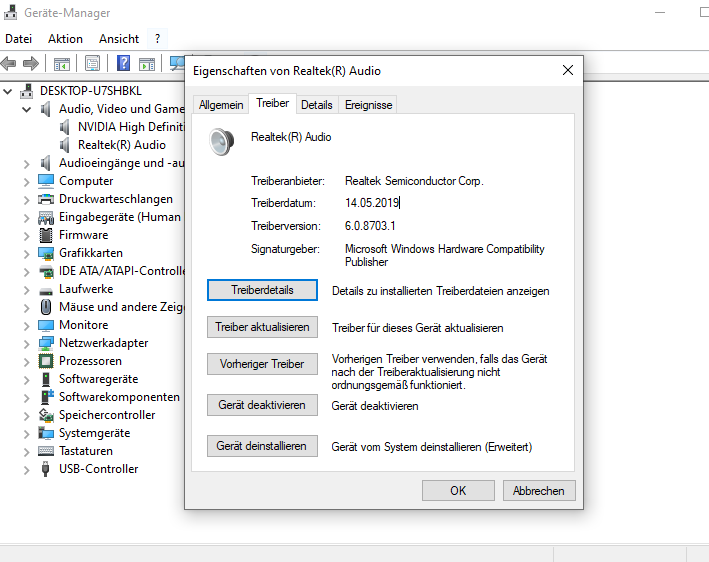Expand the Audioeingänge und -ausgänge node
This screenshot has width=709, height=562.
27,164
